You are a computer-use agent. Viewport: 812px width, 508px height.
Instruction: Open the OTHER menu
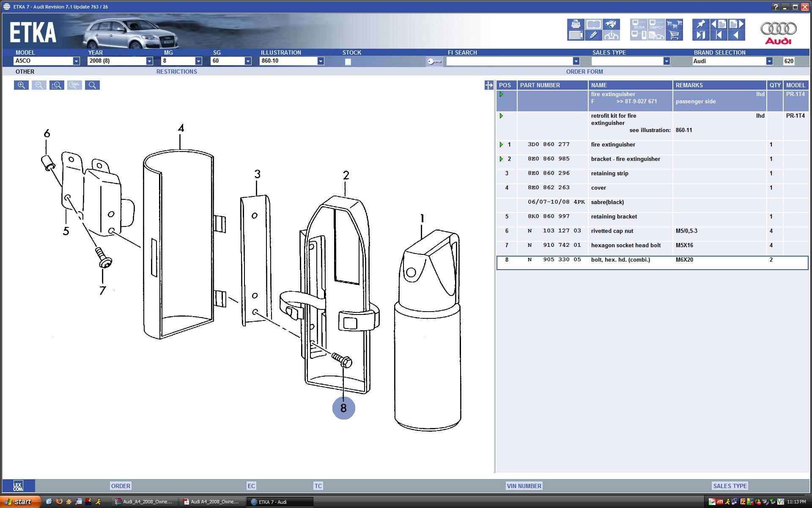25,72
